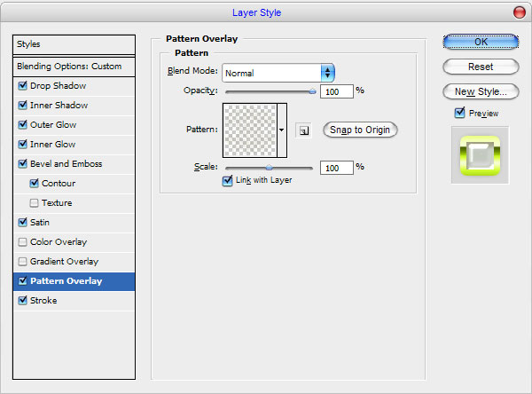This screenshot has width=532, height=394.
Task: Click the Scale percentage input field
Action: (x=337, y=168)
